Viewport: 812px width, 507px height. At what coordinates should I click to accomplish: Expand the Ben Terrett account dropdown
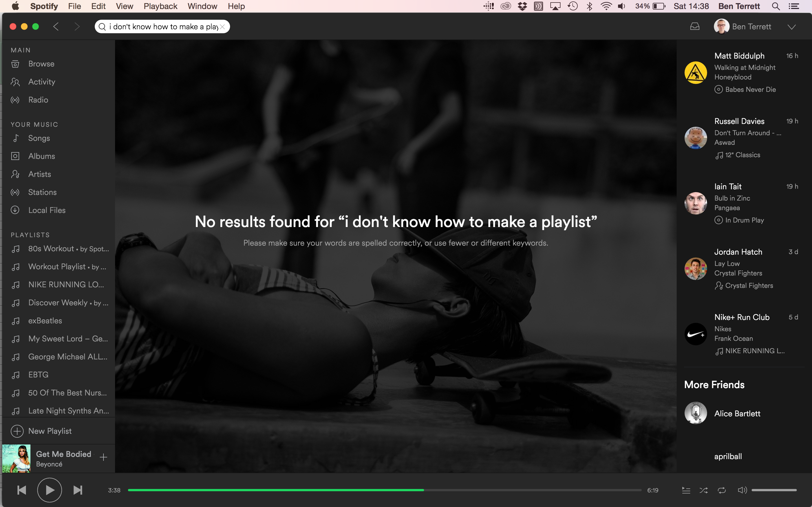coord(792,26)
